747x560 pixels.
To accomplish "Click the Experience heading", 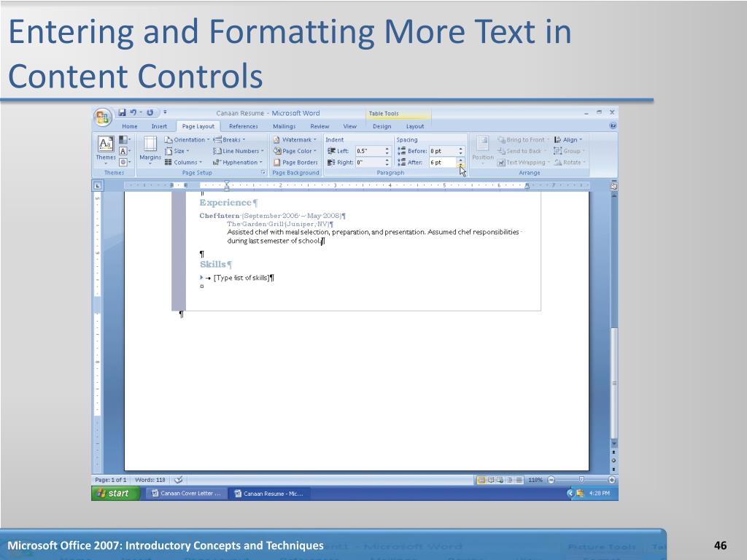I will [x=225, y=203].
